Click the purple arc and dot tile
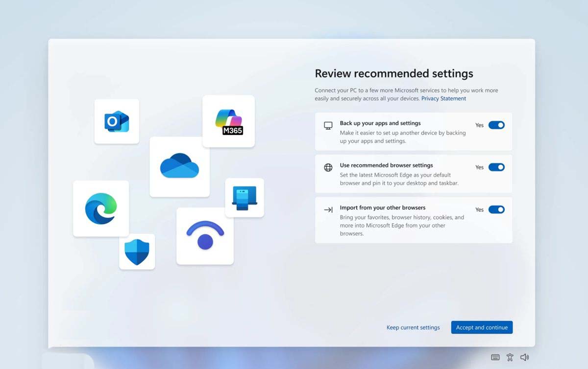Viewport: 588px width, 369px height. (x=205, y=236)
